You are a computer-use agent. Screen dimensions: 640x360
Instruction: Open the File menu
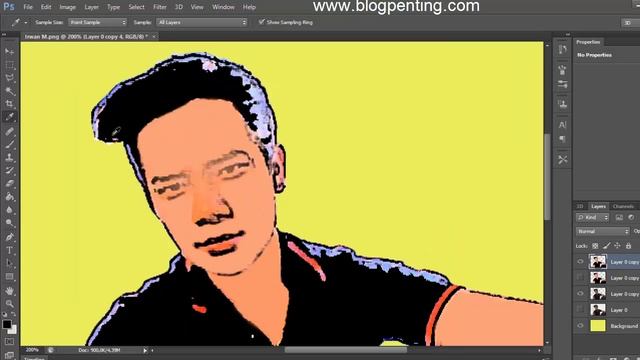coord(28,7)
